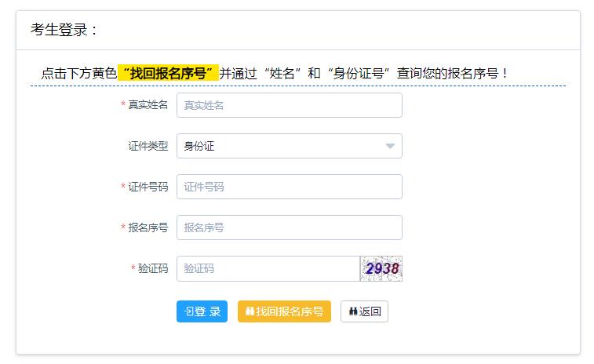Focus the 真实姓名 input field

tap(290, 105)
